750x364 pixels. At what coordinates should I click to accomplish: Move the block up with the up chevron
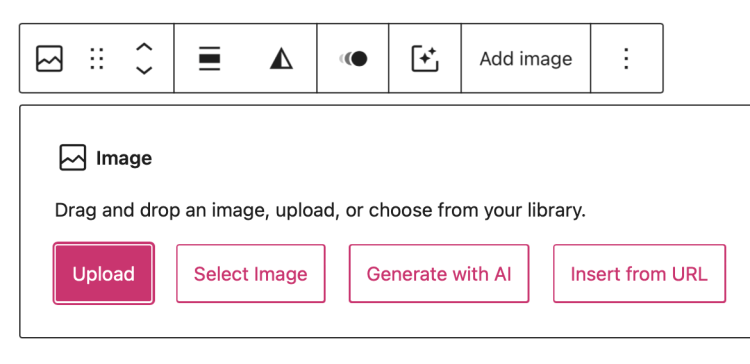pos(144,47)
